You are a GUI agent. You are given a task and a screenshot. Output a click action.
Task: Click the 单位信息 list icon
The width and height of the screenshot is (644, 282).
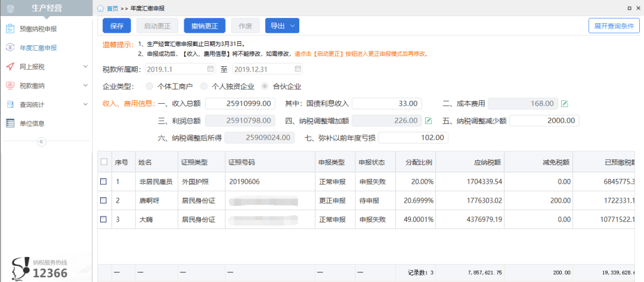coord(10,123)
